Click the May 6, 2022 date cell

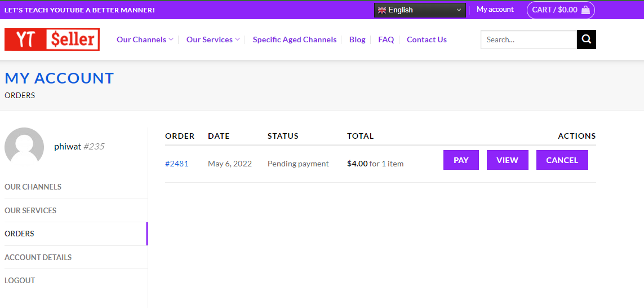click(229, 164)
